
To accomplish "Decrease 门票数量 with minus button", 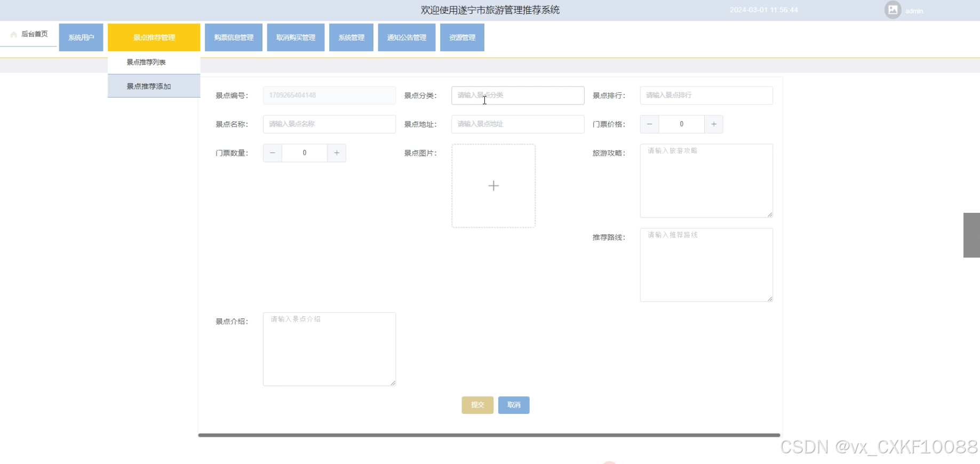I will (272, 153).
